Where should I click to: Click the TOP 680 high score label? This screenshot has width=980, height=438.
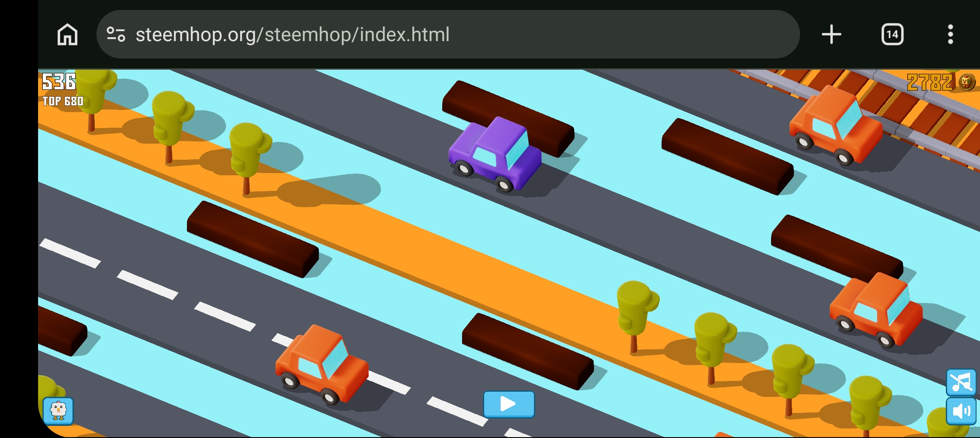click(x=63, y=101)
